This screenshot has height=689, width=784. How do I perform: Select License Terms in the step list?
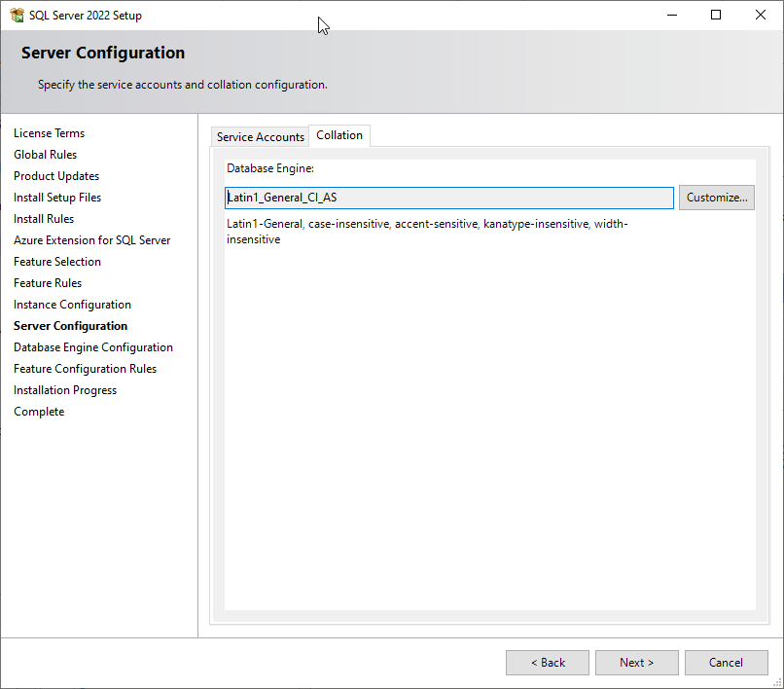click(49, 133)
